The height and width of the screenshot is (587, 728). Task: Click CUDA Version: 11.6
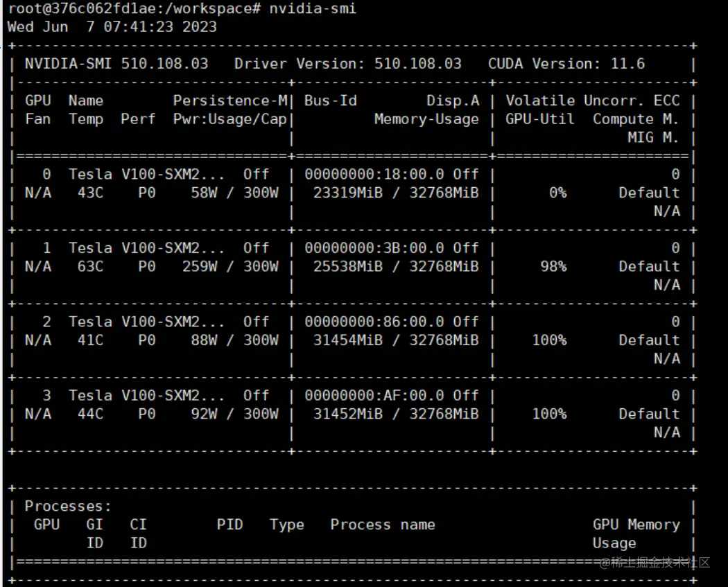(x=566, y=64)
